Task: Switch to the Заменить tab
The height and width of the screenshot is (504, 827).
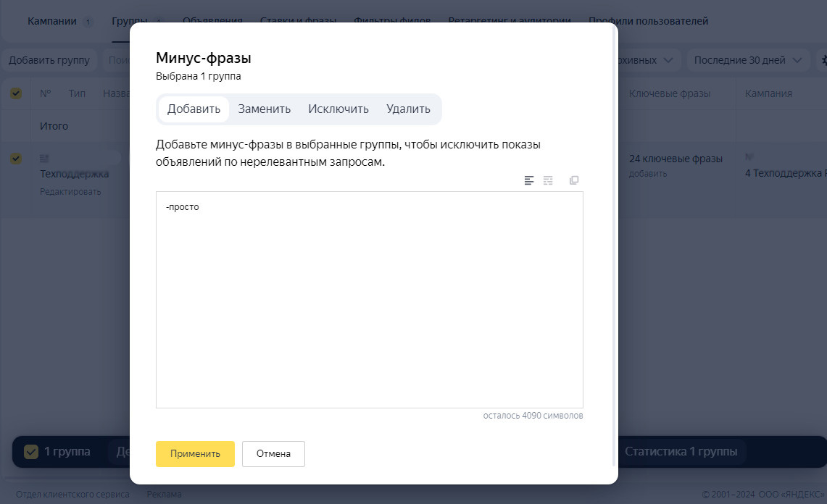Action: tap(265, 109)
